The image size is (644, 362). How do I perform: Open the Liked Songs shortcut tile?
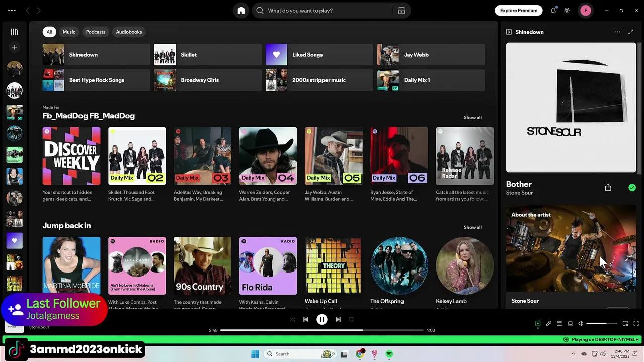[x=319, y=55]
